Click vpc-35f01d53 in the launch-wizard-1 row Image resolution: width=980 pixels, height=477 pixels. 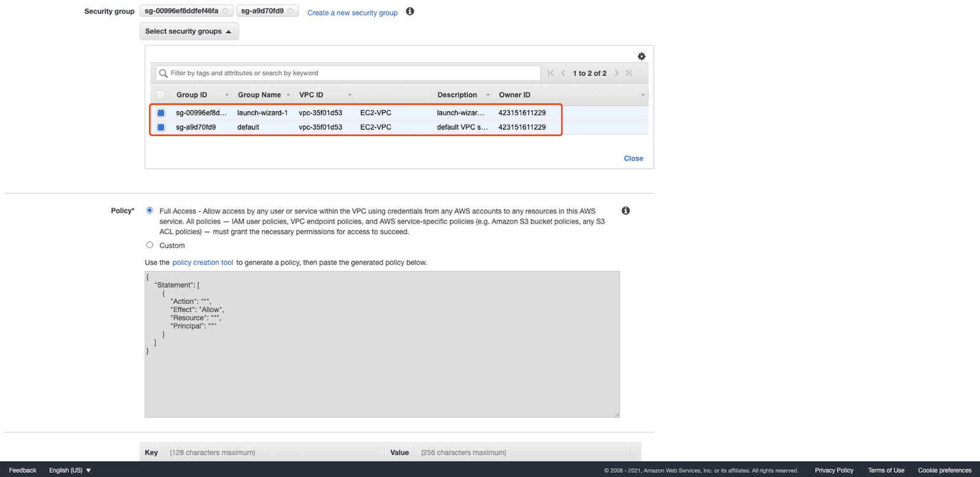[320, 113]
